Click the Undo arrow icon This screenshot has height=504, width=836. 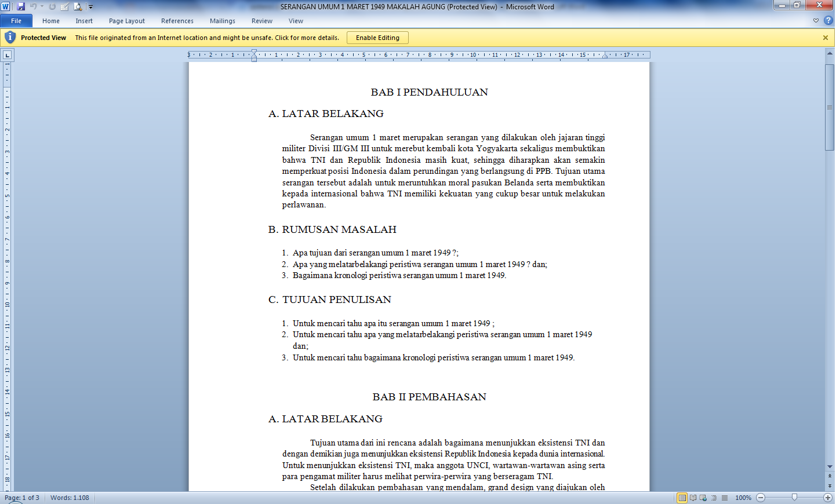pos(34,6)
